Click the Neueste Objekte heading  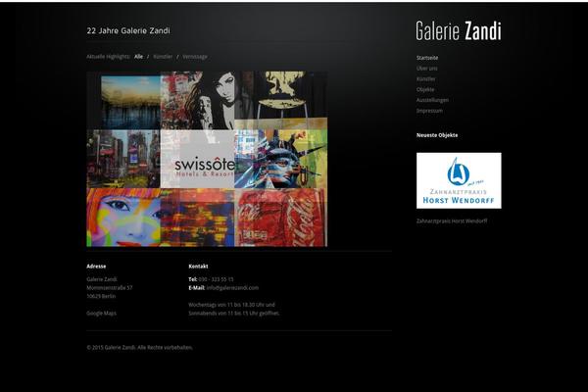[437, 135]
